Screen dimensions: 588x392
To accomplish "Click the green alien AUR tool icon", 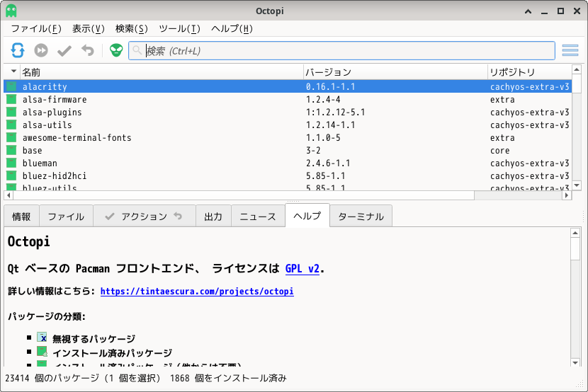I will click(x=116, y=50).
